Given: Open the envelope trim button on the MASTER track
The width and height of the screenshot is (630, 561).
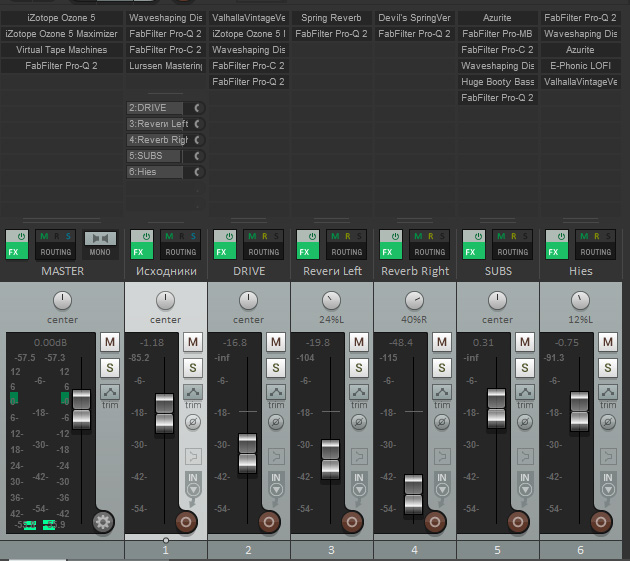Looking at the screenshot, I should point(110,392).
